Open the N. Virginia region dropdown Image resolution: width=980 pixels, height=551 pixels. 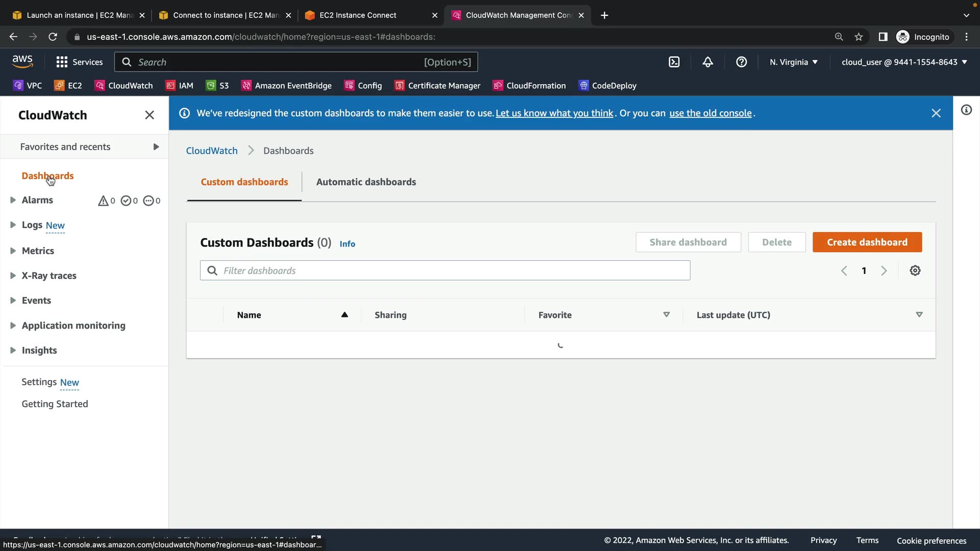pyautogui.click(x=793, y=62)
